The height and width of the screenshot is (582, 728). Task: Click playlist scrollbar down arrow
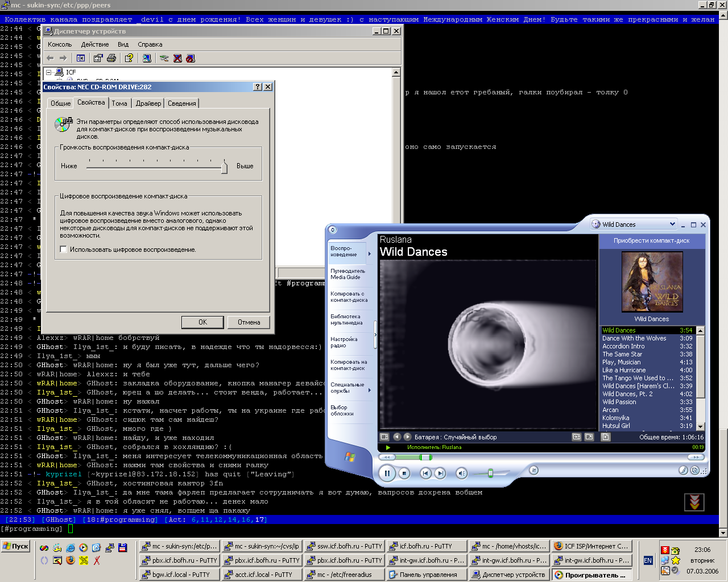(700, 426)
